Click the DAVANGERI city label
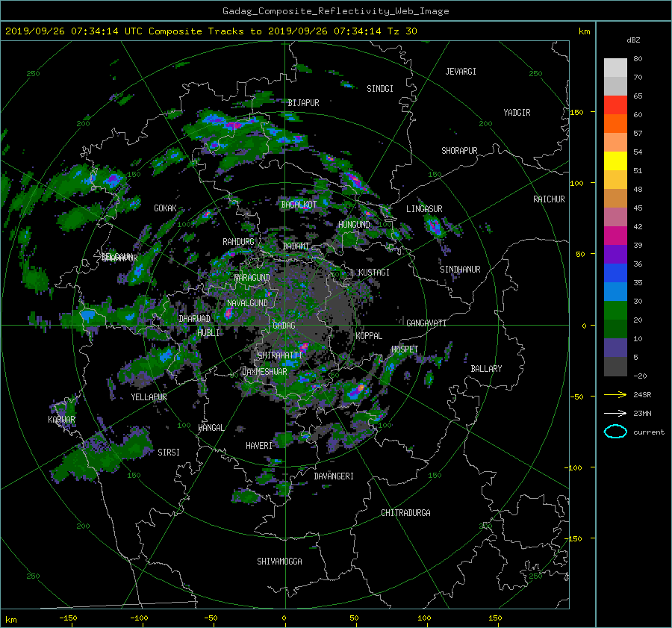Viewport: 672px width, 628px height. coord(334,476)
